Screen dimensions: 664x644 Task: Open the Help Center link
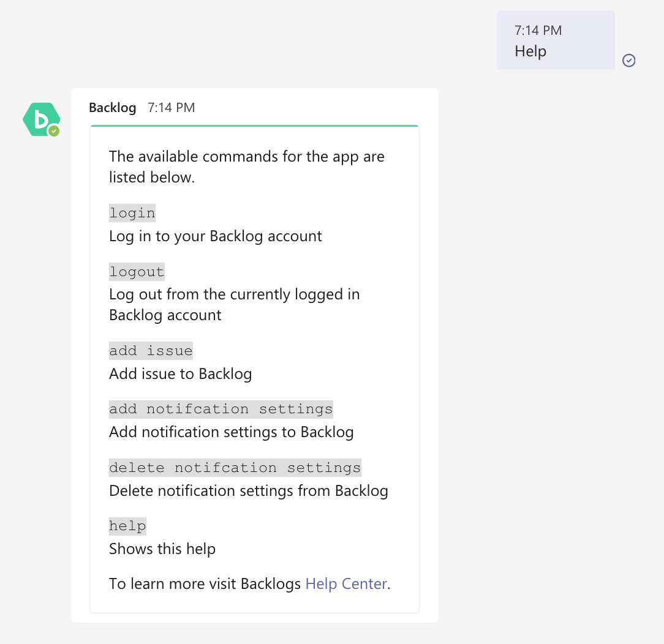[x=346, y=583]
